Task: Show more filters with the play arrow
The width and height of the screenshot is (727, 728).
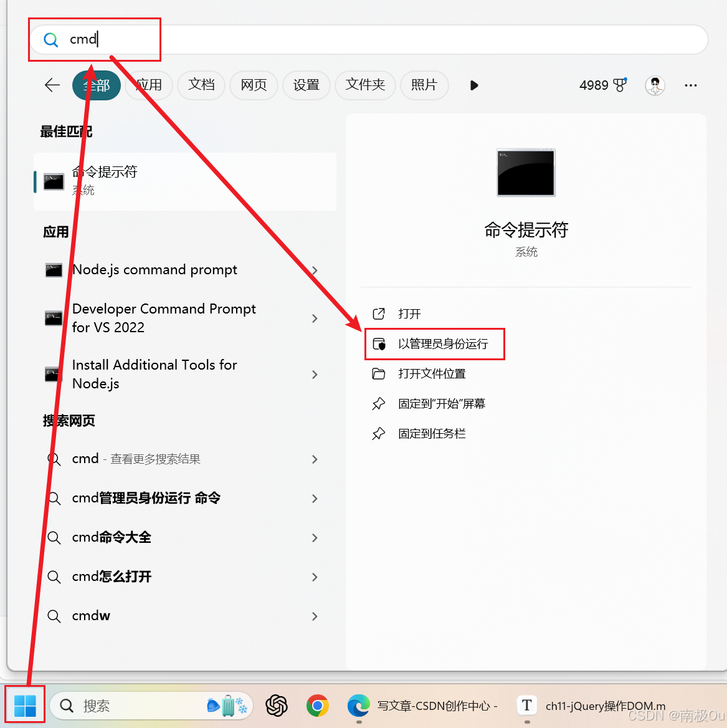Action: [x=473, y=85]
